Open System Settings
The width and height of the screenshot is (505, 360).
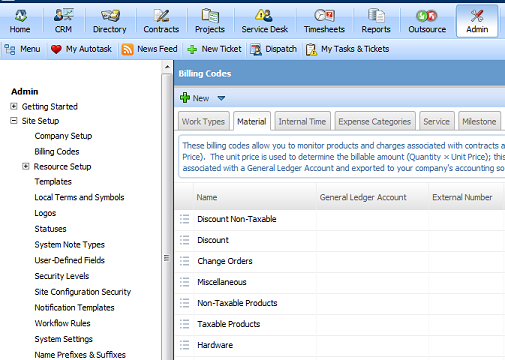64,339
